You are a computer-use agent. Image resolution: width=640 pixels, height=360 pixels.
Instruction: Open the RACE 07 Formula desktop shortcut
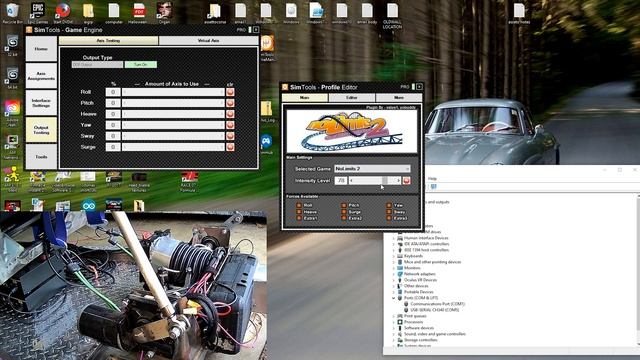click(189, 182)
